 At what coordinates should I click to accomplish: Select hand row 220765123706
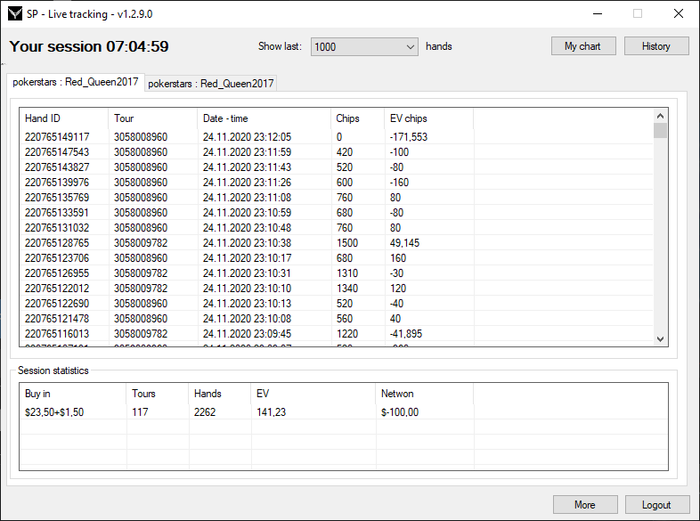[x=336, y=258]
